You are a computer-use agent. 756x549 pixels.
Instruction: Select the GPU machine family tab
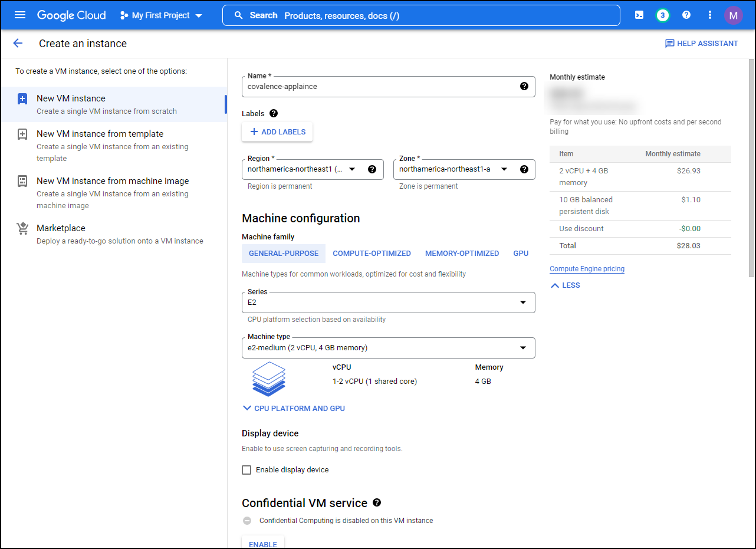pyautogui.click(x=521, y=254)
